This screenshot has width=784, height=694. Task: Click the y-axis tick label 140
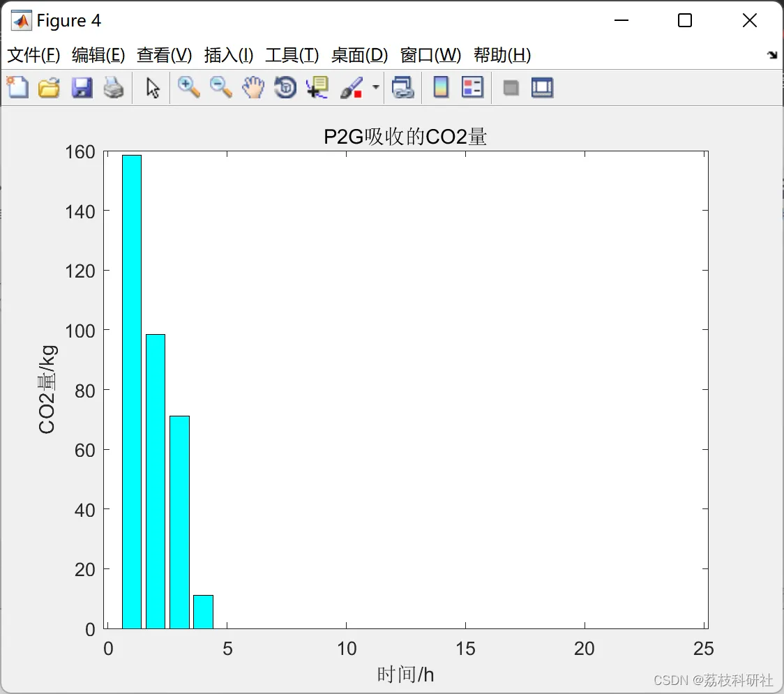[x=80, y=212]
